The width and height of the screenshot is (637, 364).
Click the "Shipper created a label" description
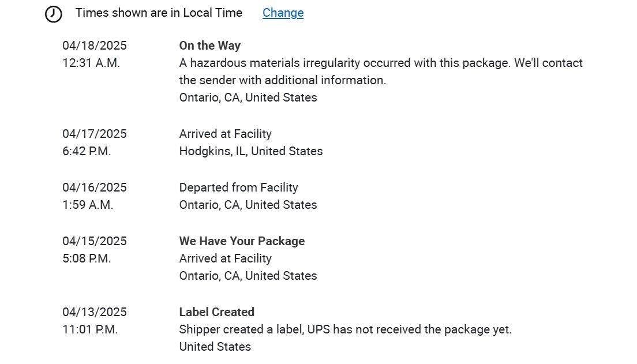point(345,329)
